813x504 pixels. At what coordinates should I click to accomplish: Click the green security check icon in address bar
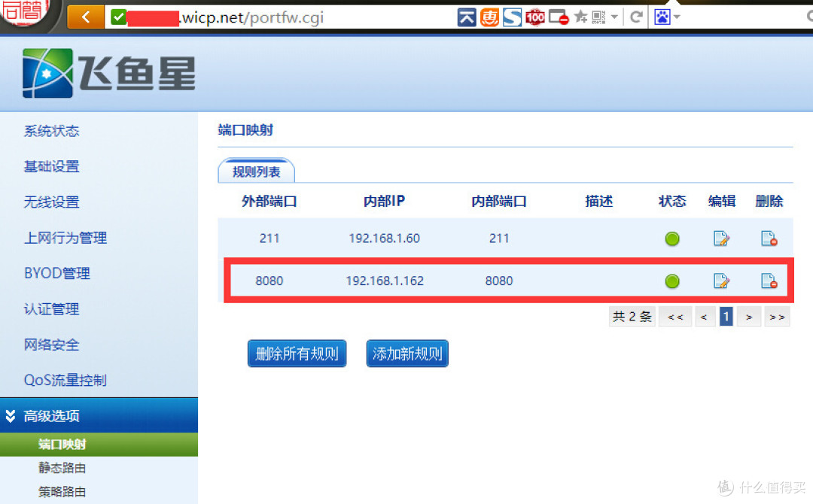pyautogui.click(x=119, y=17)
